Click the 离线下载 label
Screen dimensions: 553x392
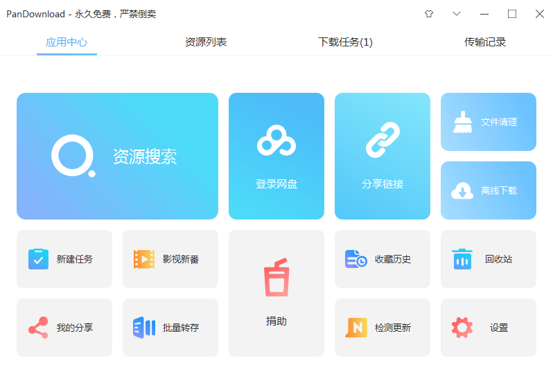point(499,190)
